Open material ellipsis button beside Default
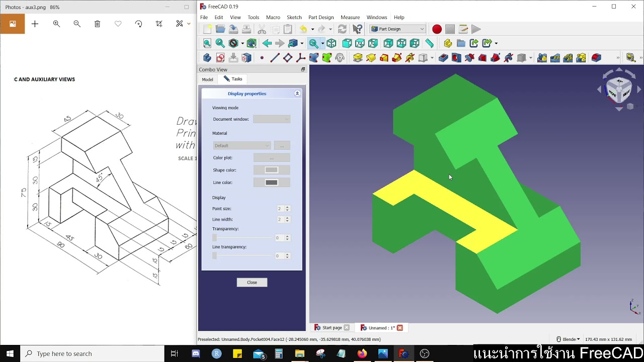 [x=282, y=145]
